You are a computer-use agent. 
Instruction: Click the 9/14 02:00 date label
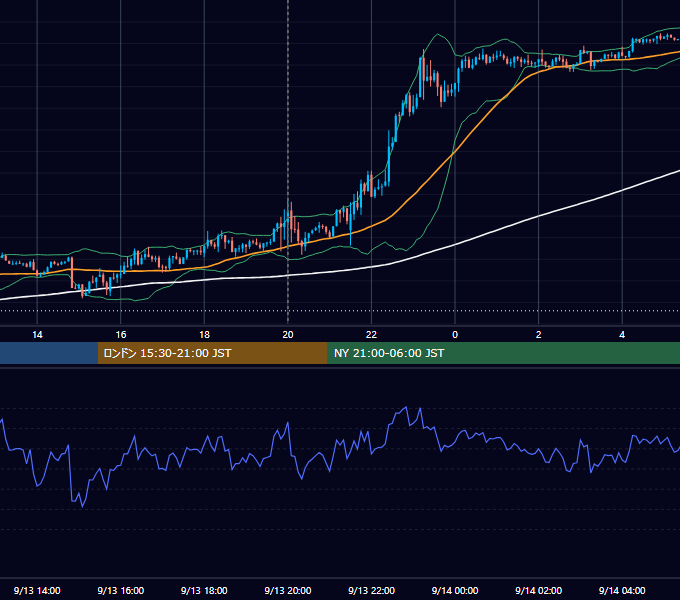tap(538, 590)
